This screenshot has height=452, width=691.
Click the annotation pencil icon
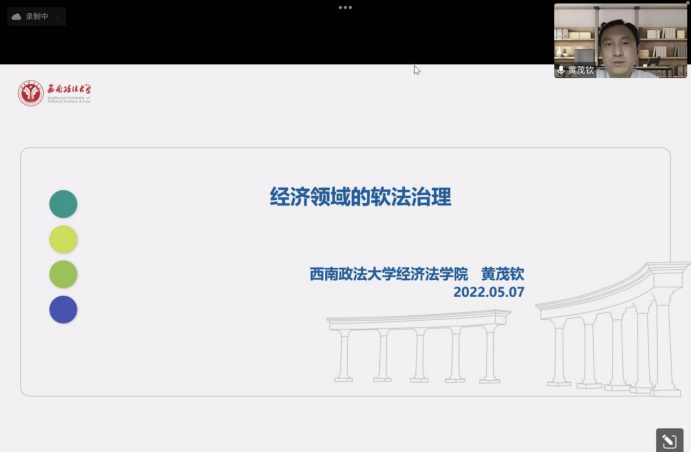click(x=669, y=439)
